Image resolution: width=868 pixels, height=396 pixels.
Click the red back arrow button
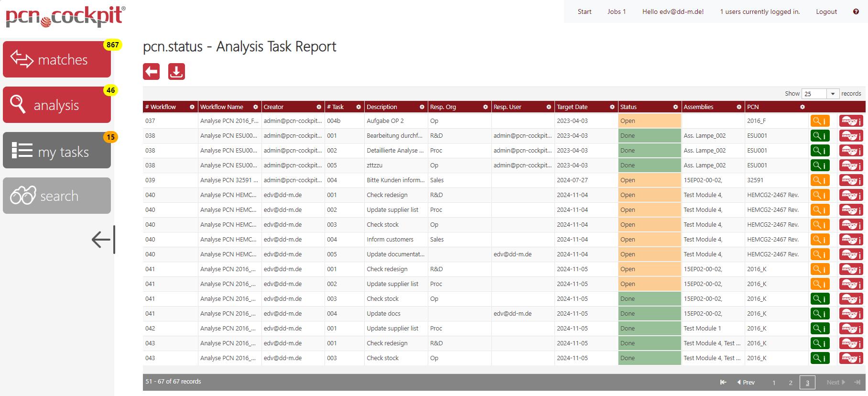(152, 72)
